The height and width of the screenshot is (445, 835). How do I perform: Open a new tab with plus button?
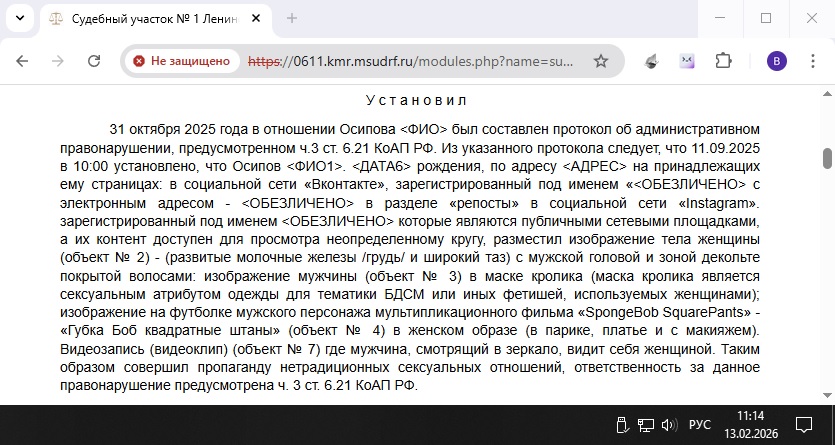click(292, 18)
